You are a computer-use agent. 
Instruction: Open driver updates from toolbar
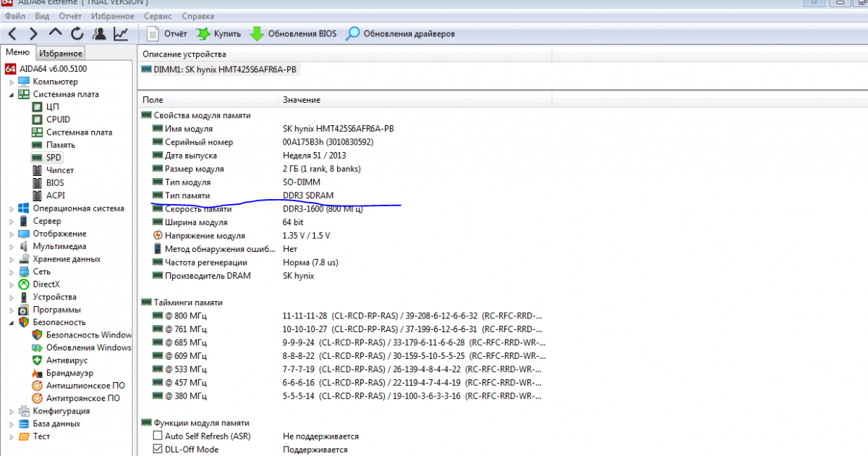point(400,33)
